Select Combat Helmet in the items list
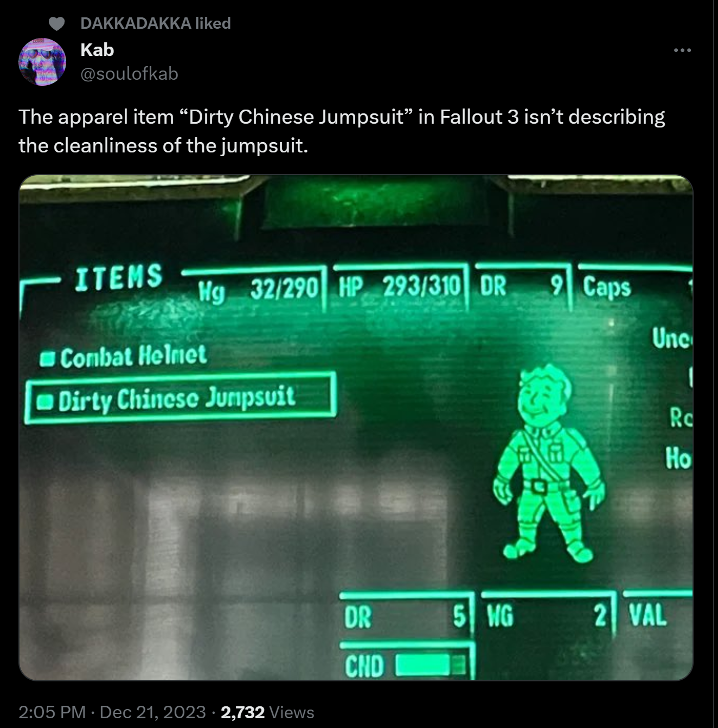This screenshot has width=718, height=728. (124, 356)
